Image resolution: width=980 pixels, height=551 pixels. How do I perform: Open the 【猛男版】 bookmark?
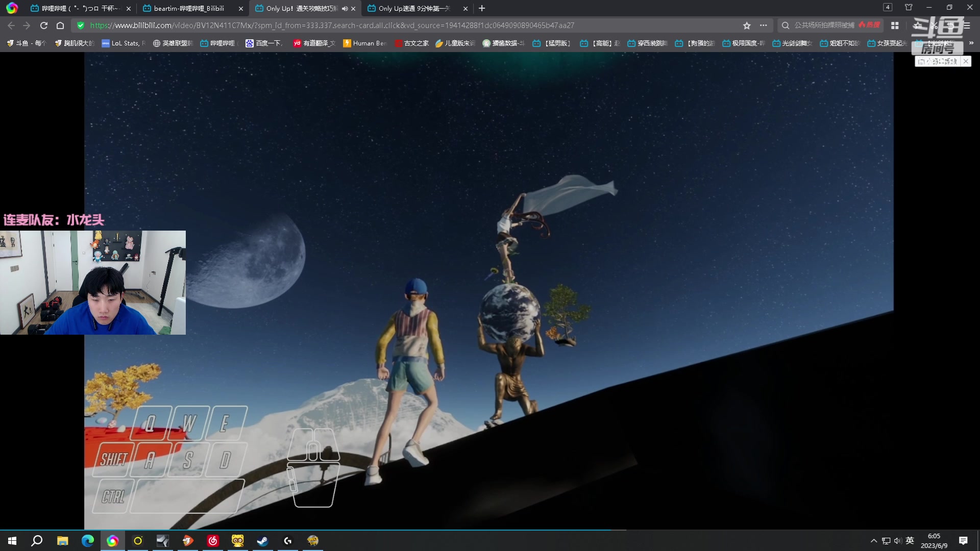[x=552, y=43]
